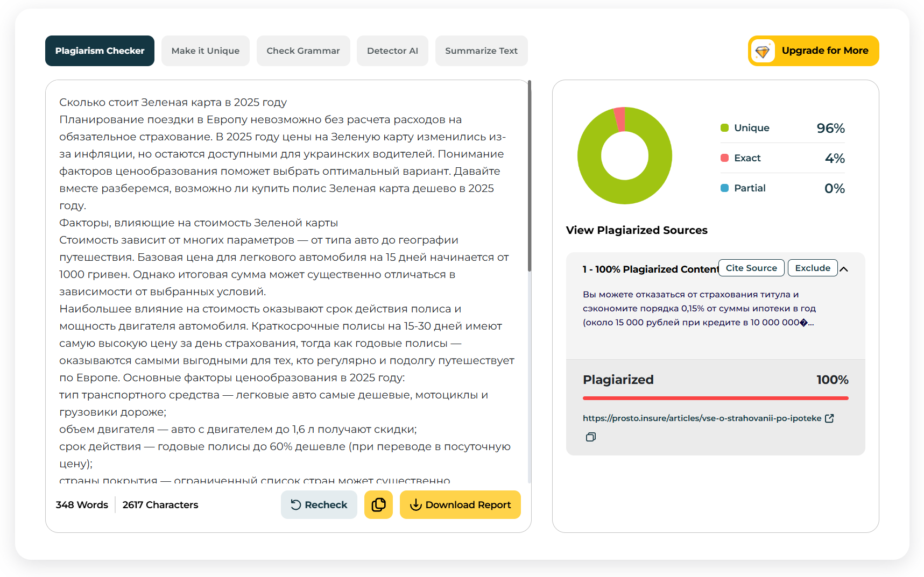
Task: Click the diamond icon on Upgrade button
Action: (x=763, y=51)
